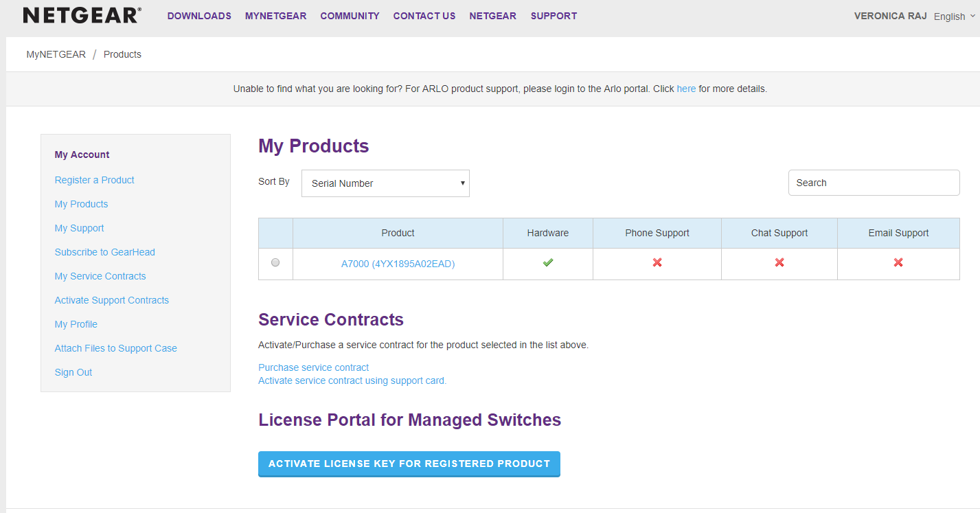Image resolution: width=980 pixels, height=513 pixels.
Task: Click the 'here' Arlo portal link
Action: click(x=686, y=89)
